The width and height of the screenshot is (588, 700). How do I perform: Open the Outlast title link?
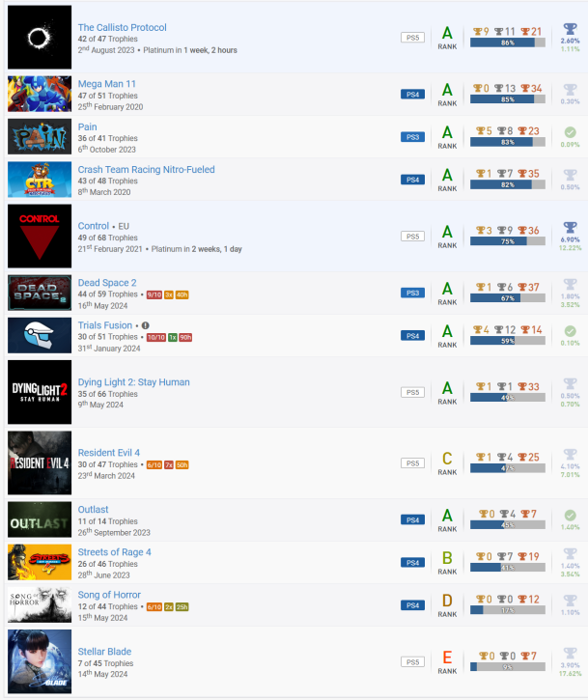coord(93,510)
